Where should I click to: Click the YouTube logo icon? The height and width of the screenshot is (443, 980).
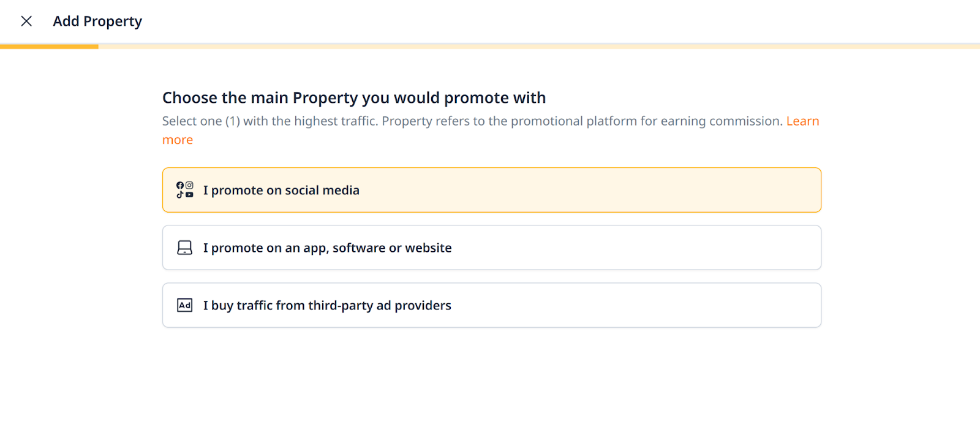tap(189, 195)
